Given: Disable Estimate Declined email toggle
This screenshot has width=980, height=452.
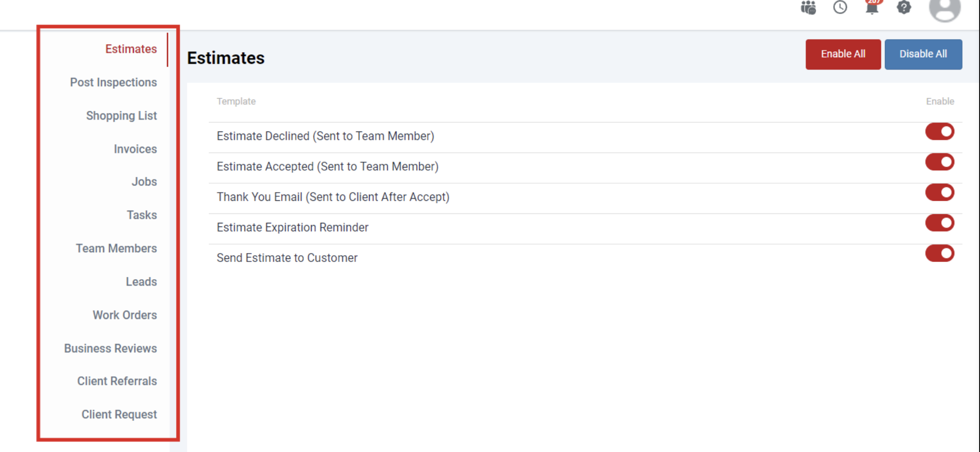Looking at the screenshot, I should (939, 132).
